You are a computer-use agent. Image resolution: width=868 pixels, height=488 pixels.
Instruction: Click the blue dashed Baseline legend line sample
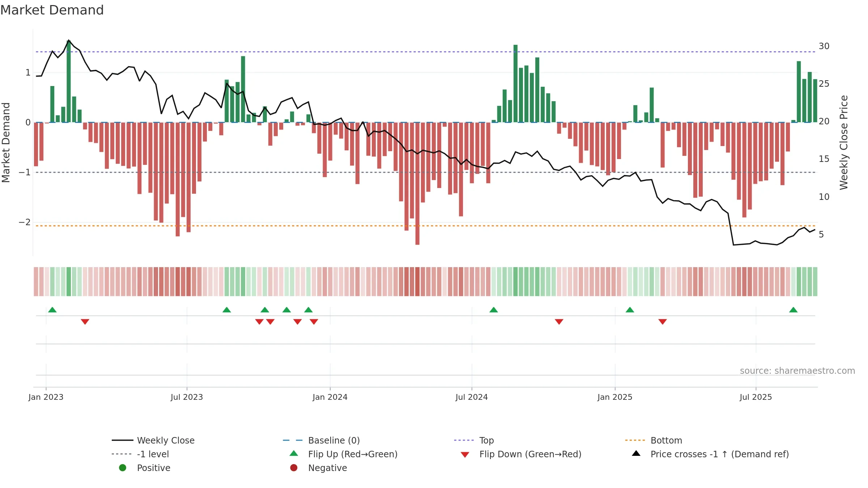pos(293,440)
